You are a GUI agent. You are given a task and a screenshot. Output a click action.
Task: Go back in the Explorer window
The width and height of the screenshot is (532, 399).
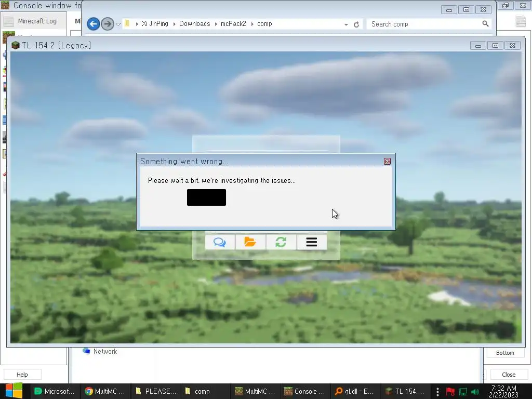tap(94, 24)
